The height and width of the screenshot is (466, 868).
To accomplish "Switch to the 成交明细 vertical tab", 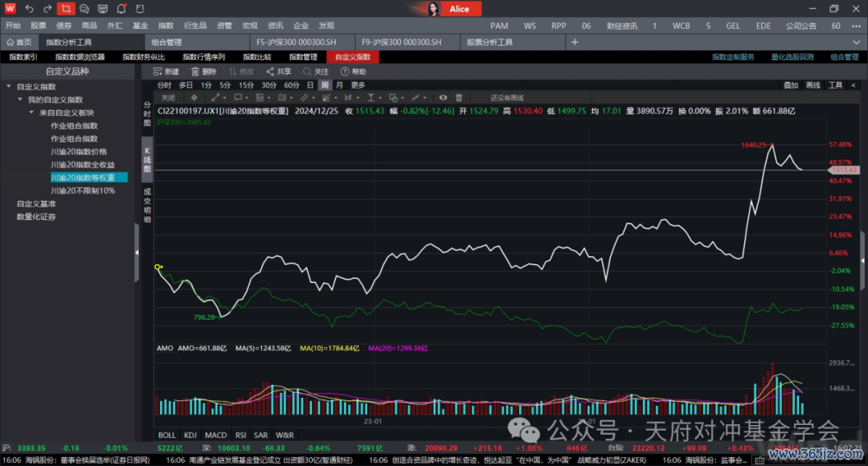I will [x=147, y=206].
